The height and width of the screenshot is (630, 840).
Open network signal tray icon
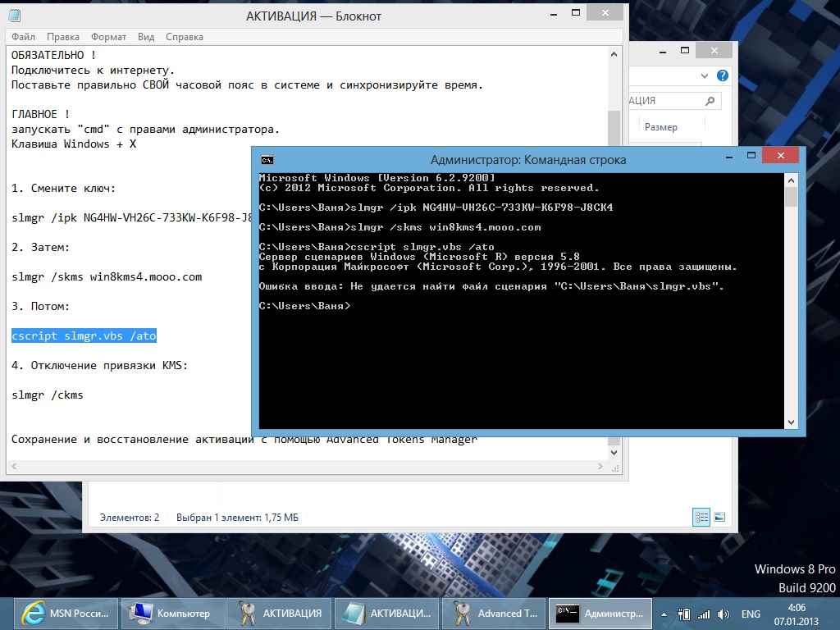(x=703, y=614)
